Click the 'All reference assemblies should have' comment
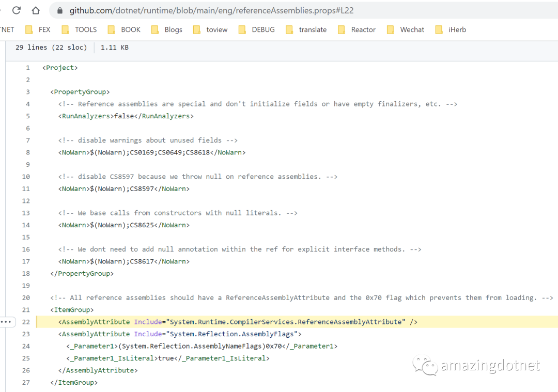 coord(302,297)
